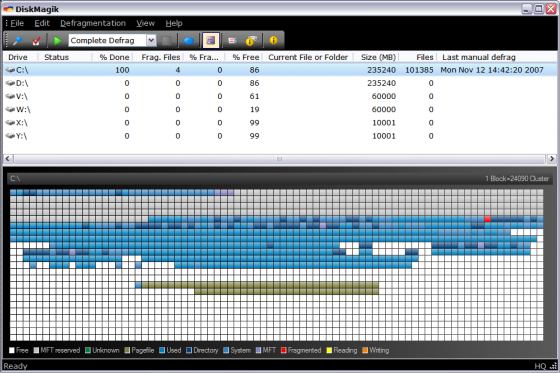Viewport: 560px width, 373px height.
Task: Click the grey stop button in toolbar
Action: pos(166,40)
